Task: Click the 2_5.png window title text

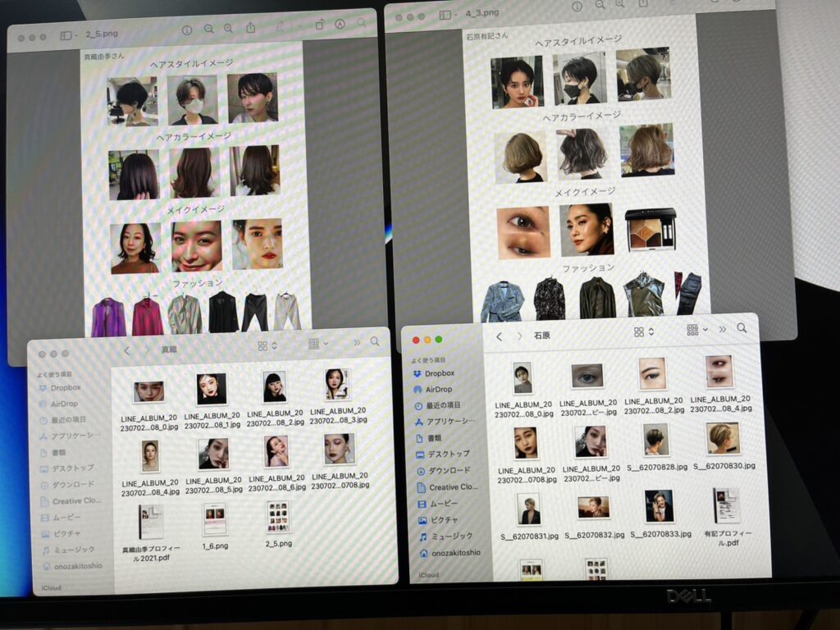Action: coord(101,34)
